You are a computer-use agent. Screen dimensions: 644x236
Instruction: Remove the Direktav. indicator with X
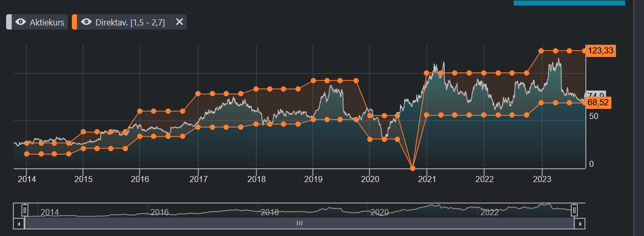coord(179,22)
